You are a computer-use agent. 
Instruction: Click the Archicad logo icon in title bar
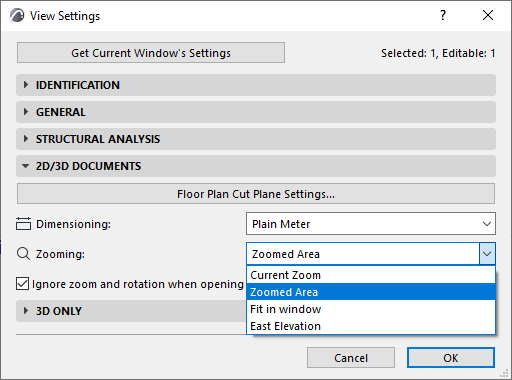tap(17, 16)
